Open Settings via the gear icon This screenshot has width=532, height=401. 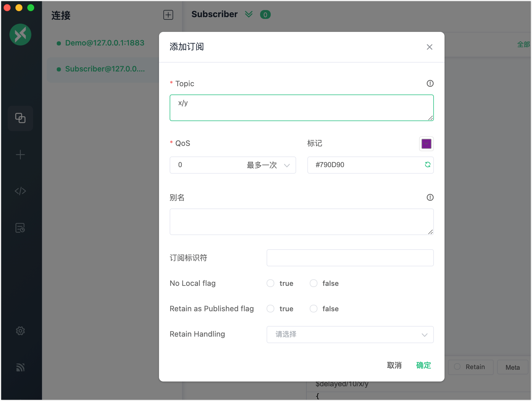click(20, 331)
